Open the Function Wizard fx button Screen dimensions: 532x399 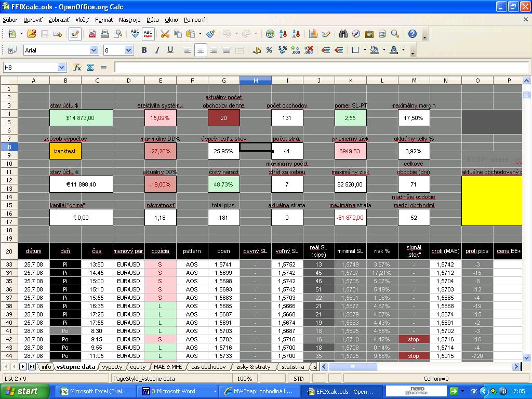[x=77, y=68]
